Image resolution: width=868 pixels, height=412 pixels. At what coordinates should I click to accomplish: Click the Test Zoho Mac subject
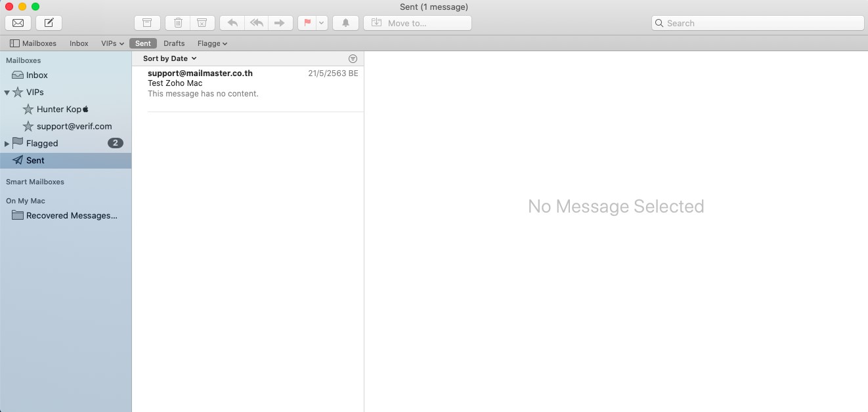(x=175, y=83)
